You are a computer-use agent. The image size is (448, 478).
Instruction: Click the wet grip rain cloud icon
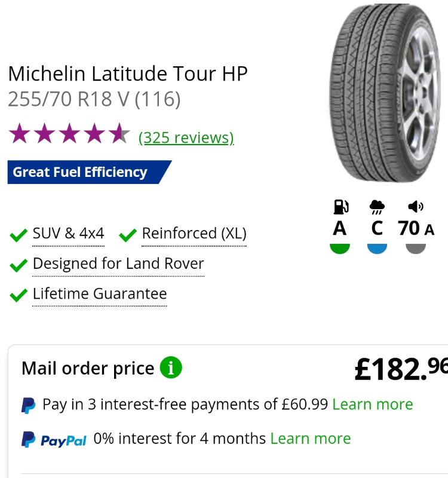(377, 207)
